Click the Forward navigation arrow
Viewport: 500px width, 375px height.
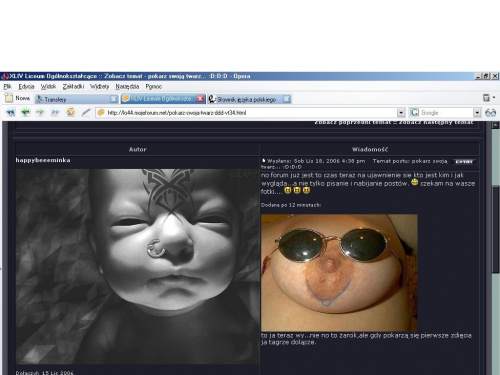pos(40,112)
